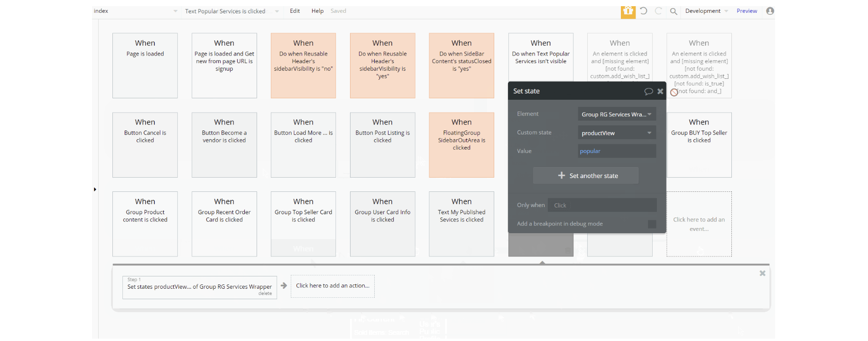Open the index page dropdown
The image size is (868, 341).
point(136,11)
